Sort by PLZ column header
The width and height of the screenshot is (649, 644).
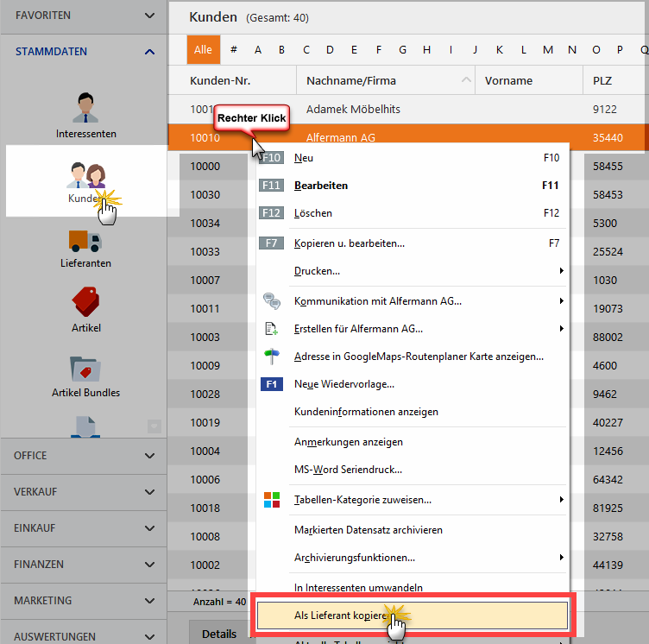coord(616,81)
